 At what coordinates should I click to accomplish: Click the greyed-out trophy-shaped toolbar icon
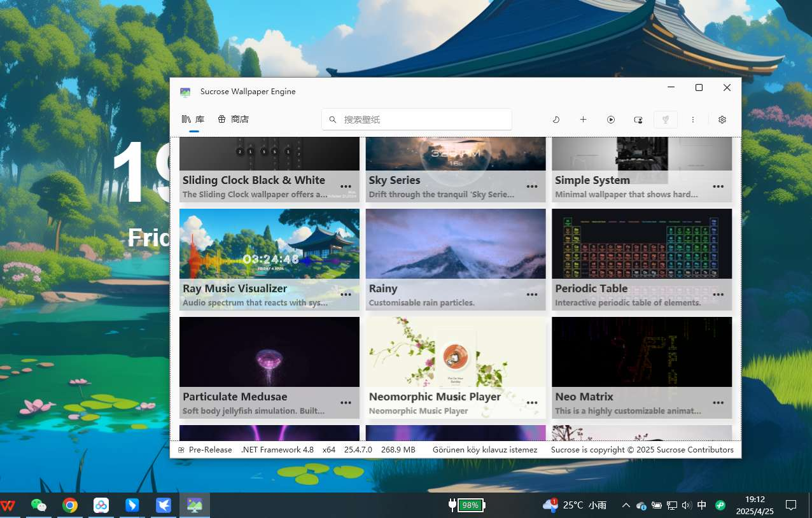(666, 120)
